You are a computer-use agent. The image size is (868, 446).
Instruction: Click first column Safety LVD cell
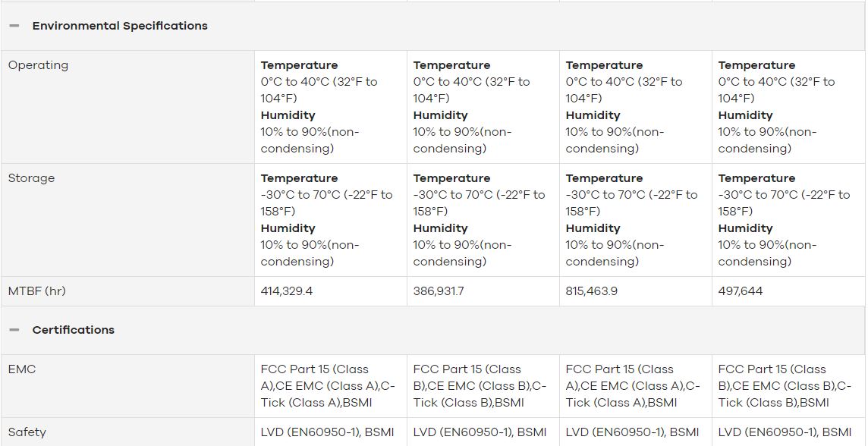click(327, 432)
